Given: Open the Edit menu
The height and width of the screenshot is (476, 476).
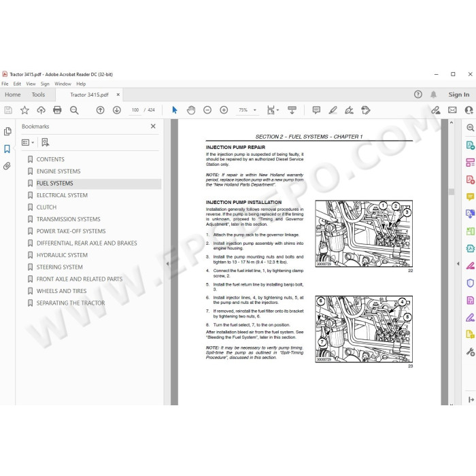Looking at the screenshot, I should pyautogui.click(x=17, y=84).
